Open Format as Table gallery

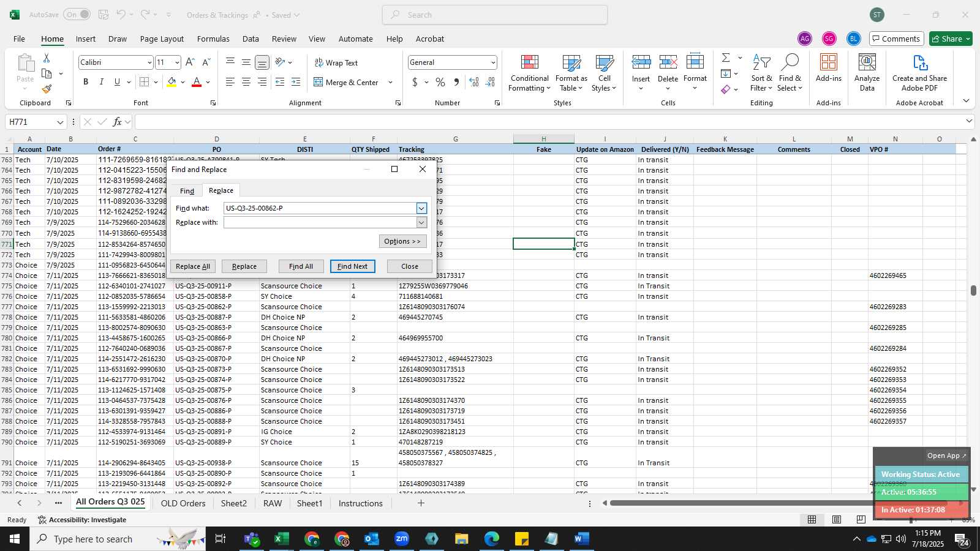click(571, 73)
